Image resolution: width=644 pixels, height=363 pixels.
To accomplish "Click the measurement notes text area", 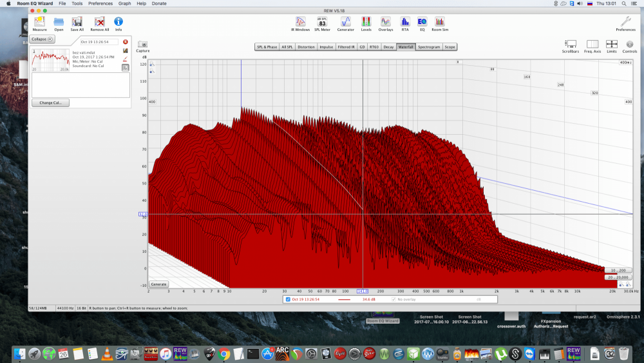I will click(x=80, y=85).
